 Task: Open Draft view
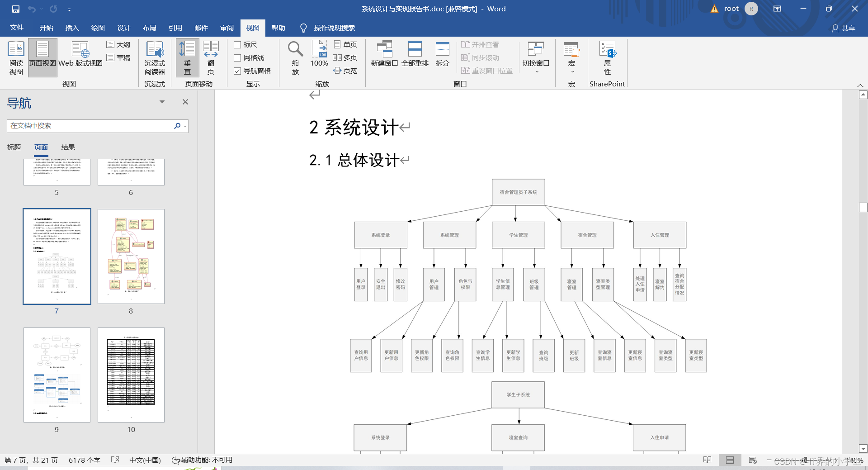coord(118,57)
